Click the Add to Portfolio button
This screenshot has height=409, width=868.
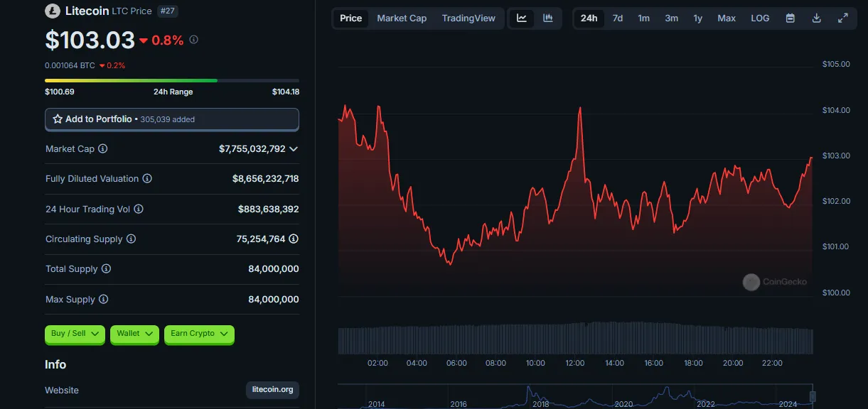pyautogui.click(x=172, y=119)
